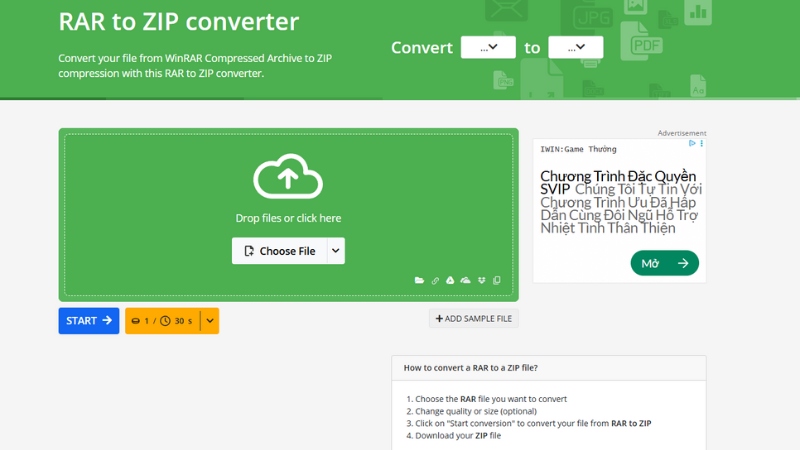This screenshot has height=450, width=800.
Task: Click the ADD SAMPLE FILE button
Action: click(x=474, y=318)
